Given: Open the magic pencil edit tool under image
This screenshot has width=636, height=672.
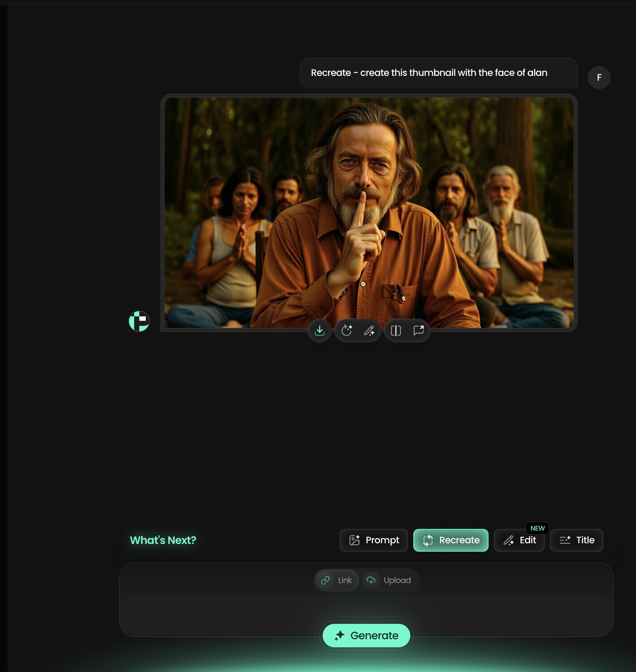Looking at the screenshot, I should pyautogui.click(x=369, y=330).
